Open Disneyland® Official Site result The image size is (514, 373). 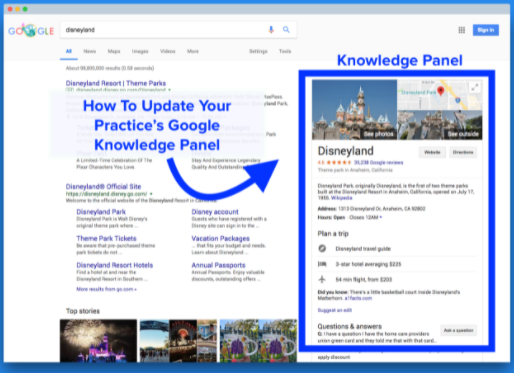(x=103, y=187)
